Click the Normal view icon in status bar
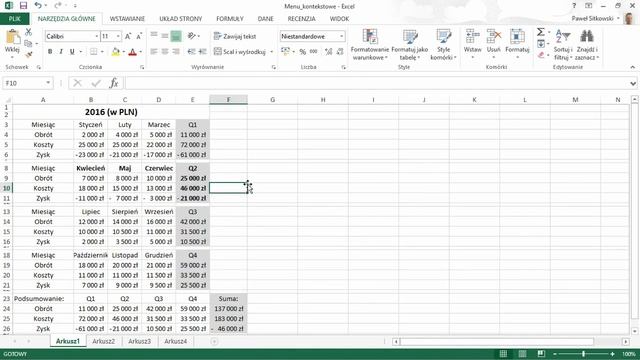 tap(503, 354)
